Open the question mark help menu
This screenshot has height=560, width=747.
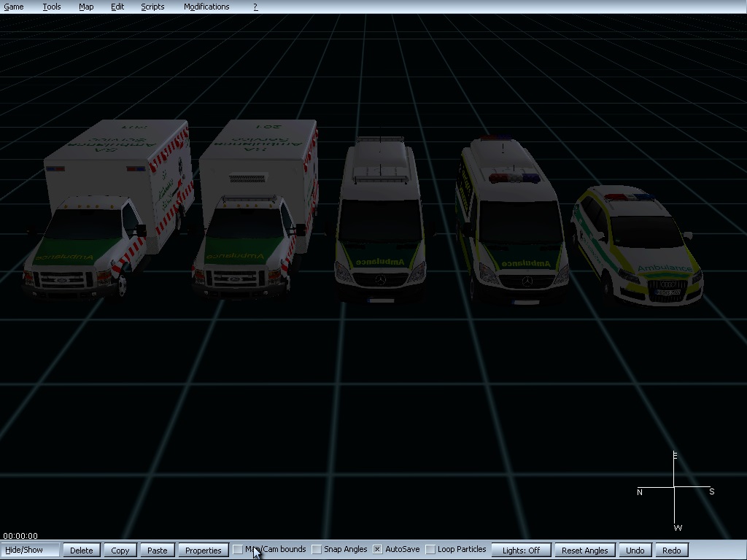[255, 7]
